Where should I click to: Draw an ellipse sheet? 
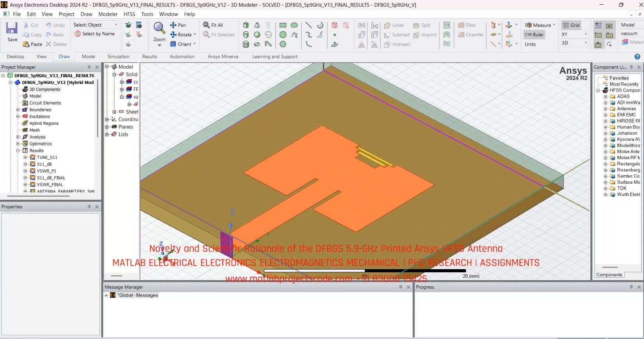coord(294,25)
